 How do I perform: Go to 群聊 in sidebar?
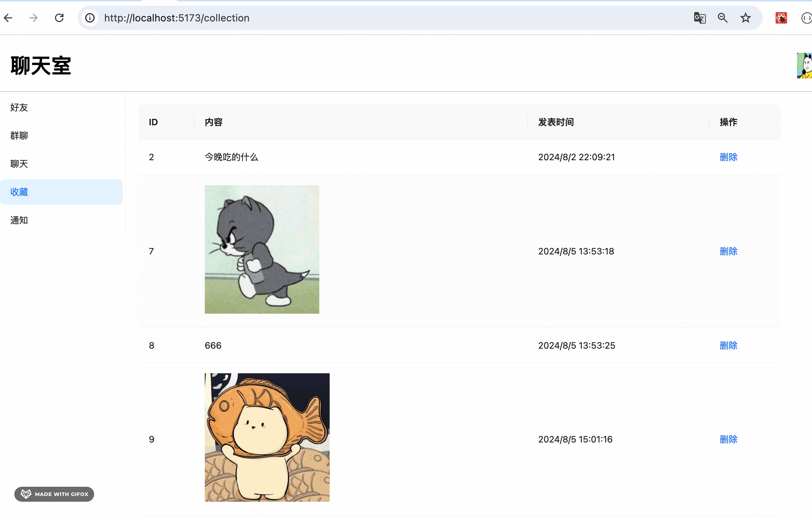[19, 136]
